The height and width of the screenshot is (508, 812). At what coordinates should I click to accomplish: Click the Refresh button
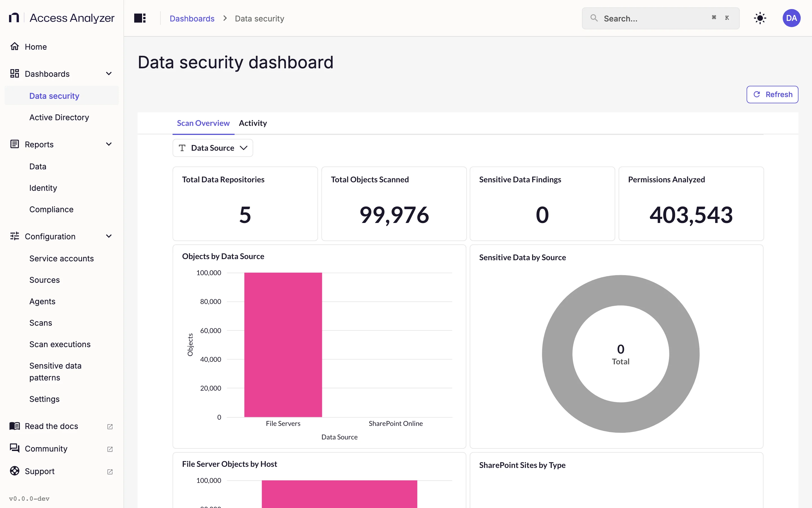[772, 95]
